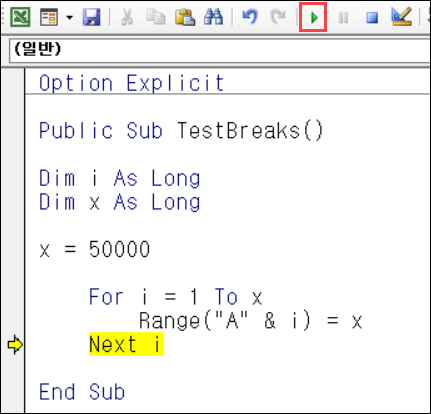The height and width of the screenshot is (414, 431).
Task: Click the x = 50000 code line
Action: [95, 249]
